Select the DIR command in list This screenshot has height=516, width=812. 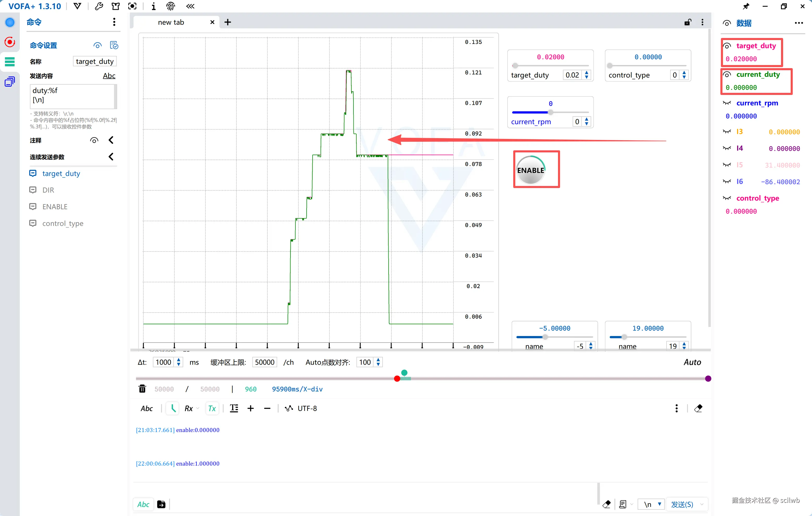(48, 190)
